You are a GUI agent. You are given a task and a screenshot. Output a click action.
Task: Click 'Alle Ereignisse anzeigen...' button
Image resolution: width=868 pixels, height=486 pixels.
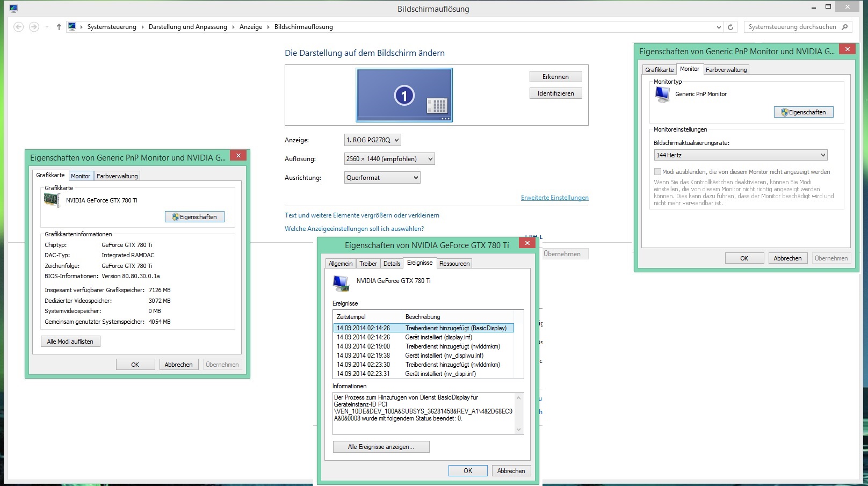tap(381, 447)
